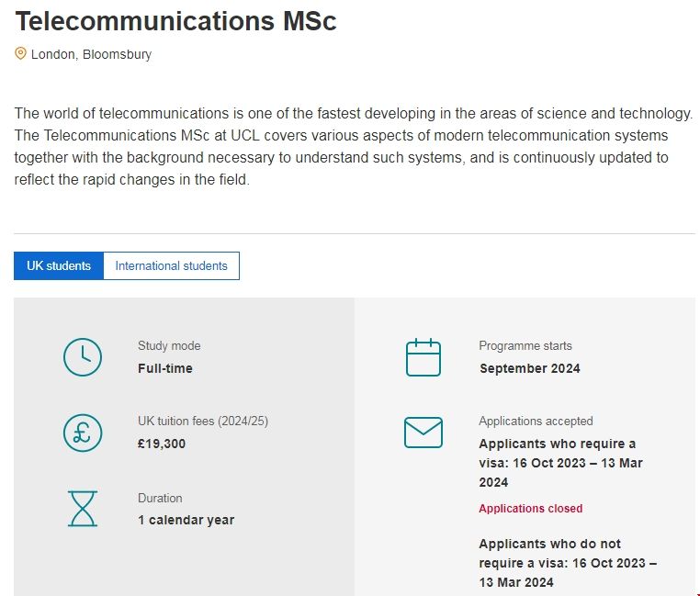Switch to the International students tab
Screen dimensions: 700x596
[171, 266]
